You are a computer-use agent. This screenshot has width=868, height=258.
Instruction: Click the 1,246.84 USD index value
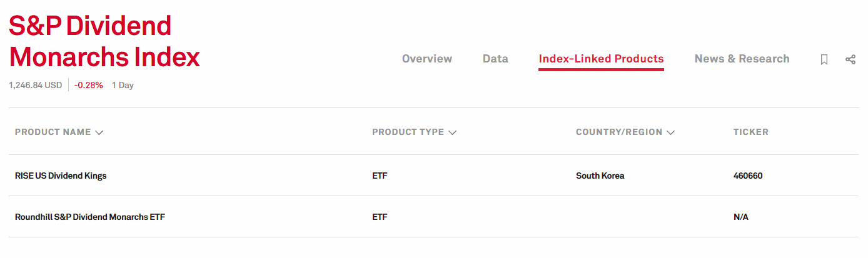click(x=35, y=86)
